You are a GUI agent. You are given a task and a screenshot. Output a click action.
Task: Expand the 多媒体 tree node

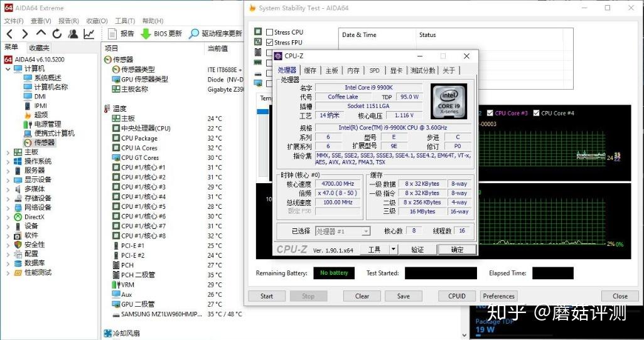8,189
